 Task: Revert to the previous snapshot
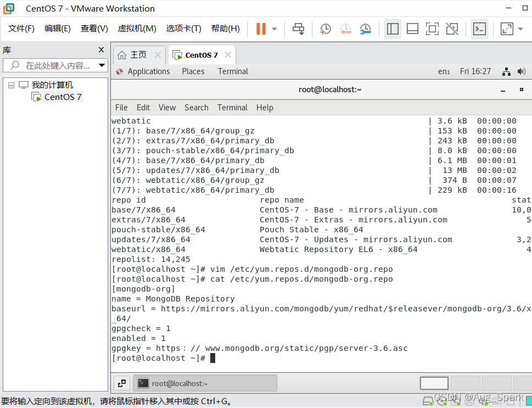click(345, 29)
